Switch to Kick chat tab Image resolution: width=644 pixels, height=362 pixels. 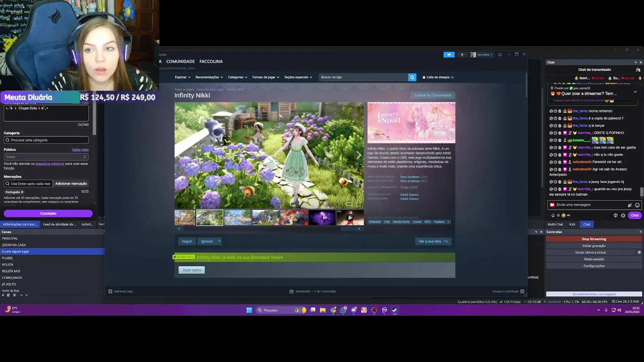tap(572, 224)
